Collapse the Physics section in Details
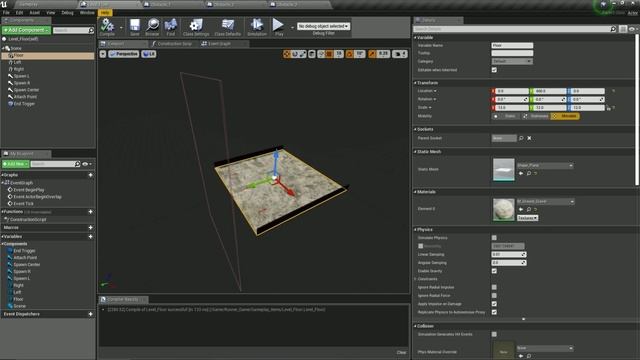Viewport: 640px width, 360px height. tap(416, 230)
